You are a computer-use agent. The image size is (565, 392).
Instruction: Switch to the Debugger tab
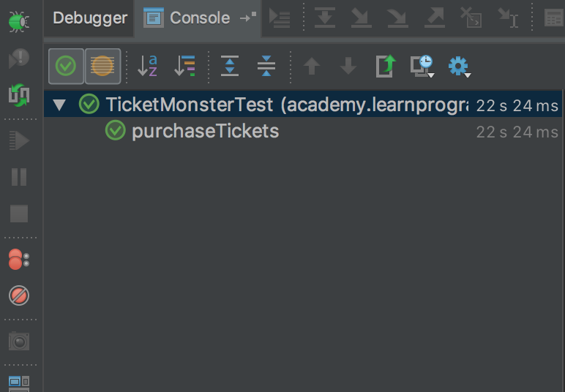(89, 18)
